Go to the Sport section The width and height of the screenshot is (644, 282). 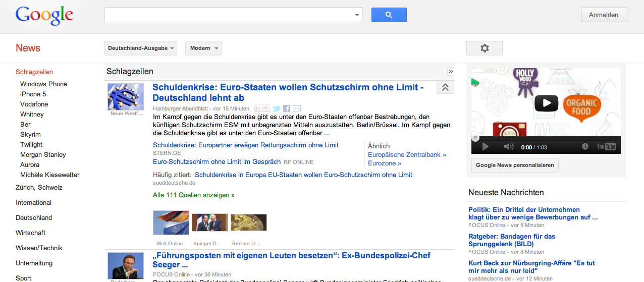point(23,278)
